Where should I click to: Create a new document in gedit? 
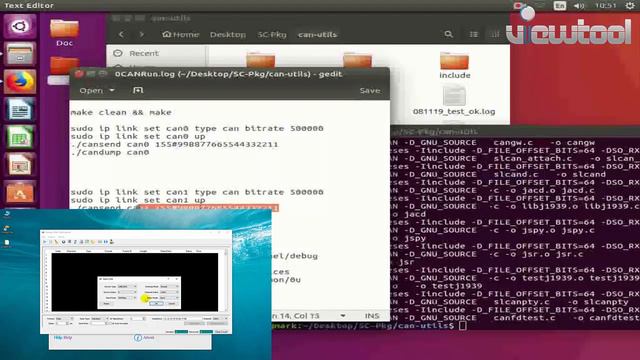click(138, 90)
